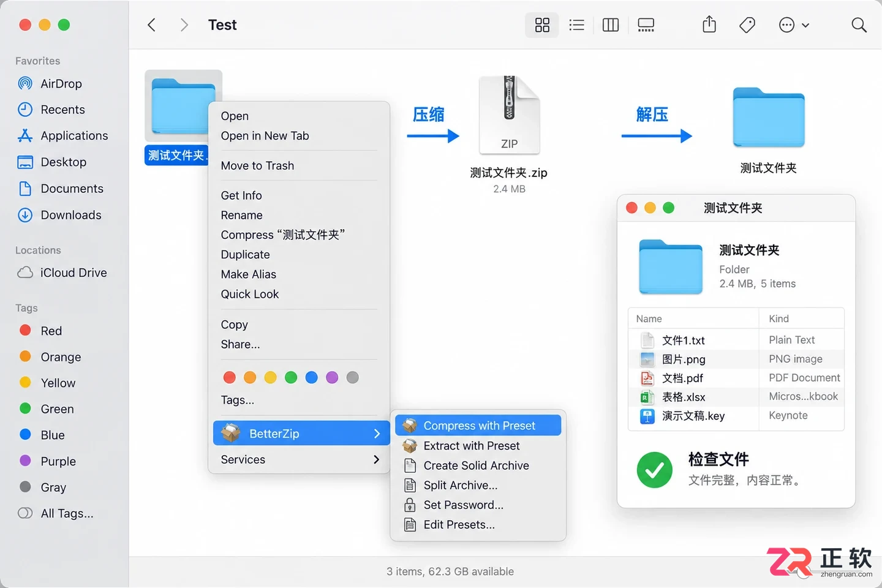The image size is (882, 588).
Task: Go back in Finder navigation
Action: [x=152, y=25]
